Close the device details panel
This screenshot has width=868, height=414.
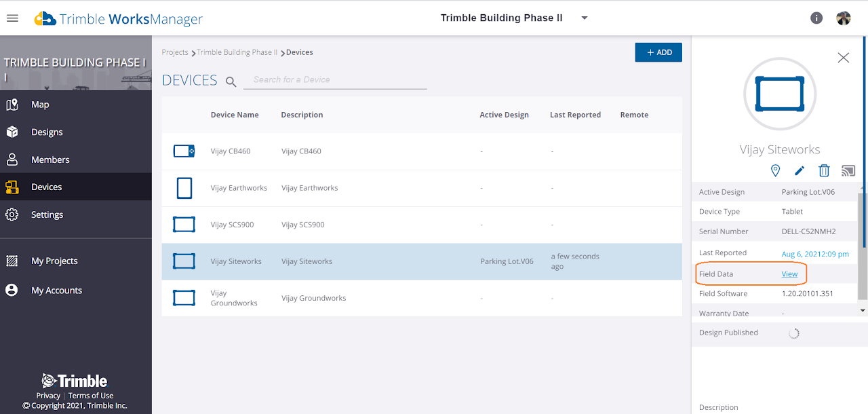844,58
